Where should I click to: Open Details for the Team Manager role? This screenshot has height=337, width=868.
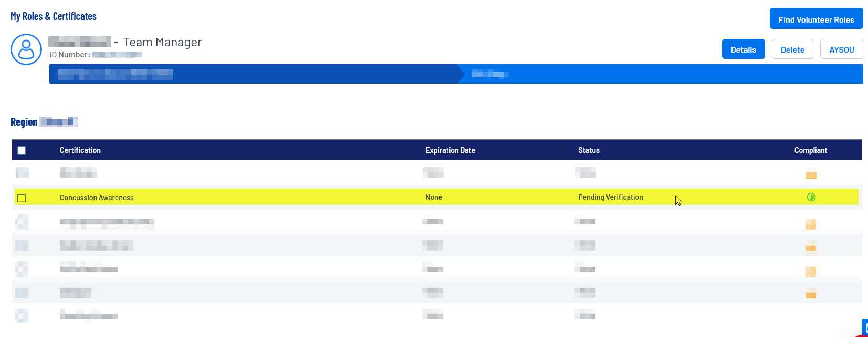(x=743, y=49)
